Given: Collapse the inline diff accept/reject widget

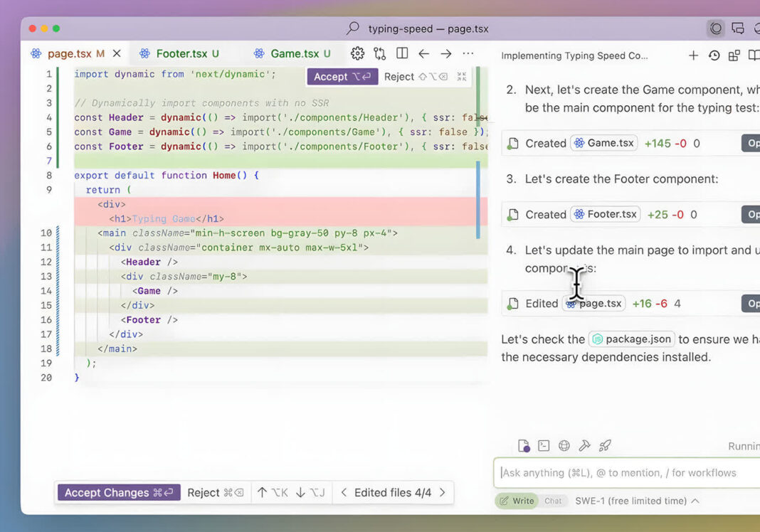Looking at the screenshot, I should 462,77.
